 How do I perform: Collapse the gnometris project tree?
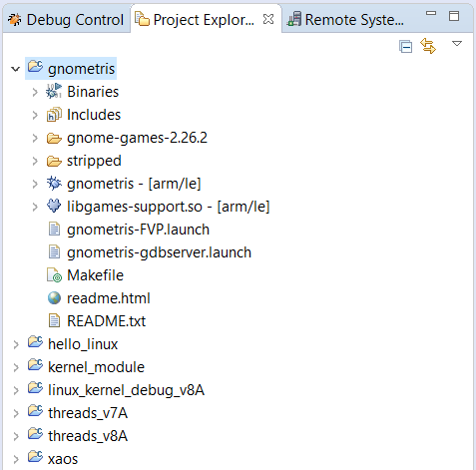point(16,69)
